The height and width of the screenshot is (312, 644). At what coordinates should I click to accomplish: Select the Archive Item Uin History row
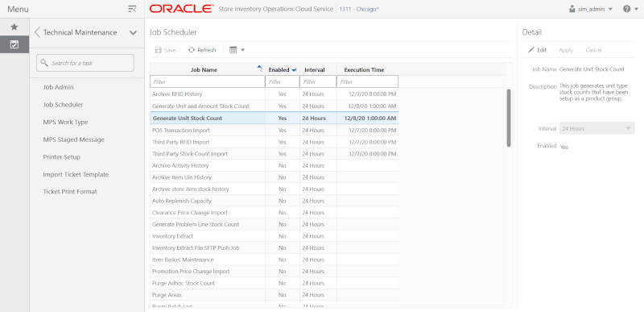tap(274, 177)
